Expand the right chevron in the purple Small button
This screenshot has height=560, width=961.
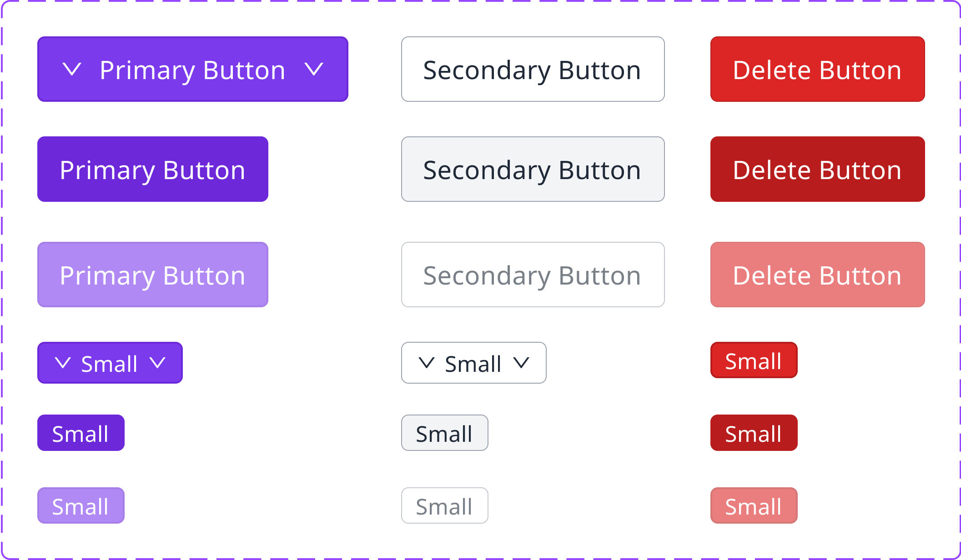[x=158, y=363]
